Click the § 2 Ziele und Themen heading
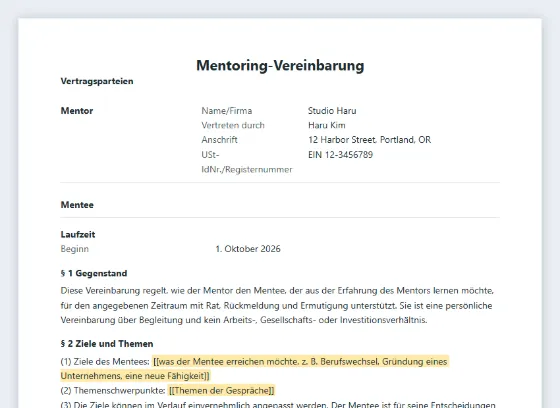The image size is (560, 408). [x=107, y=344]
